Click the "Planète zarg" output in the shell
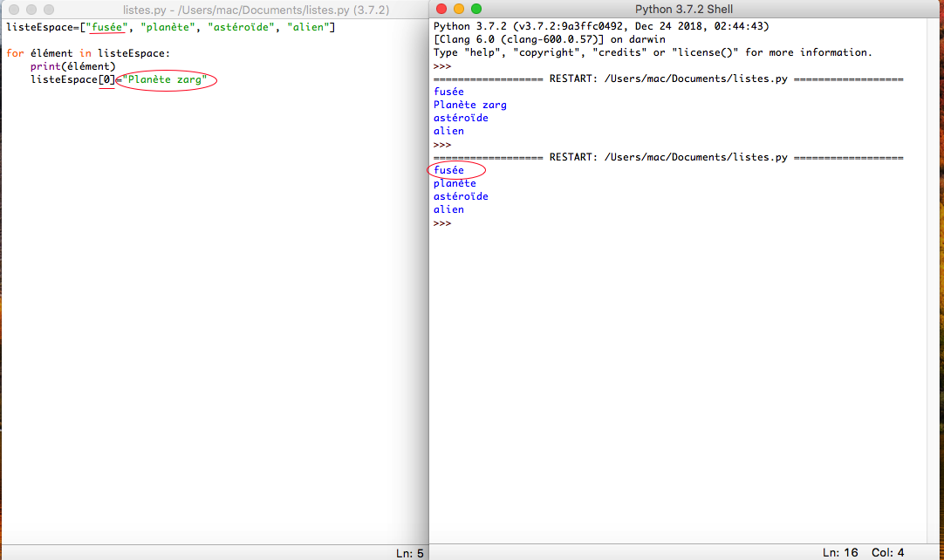The width and height of the screenshot is (944, 560). point(470,105)
